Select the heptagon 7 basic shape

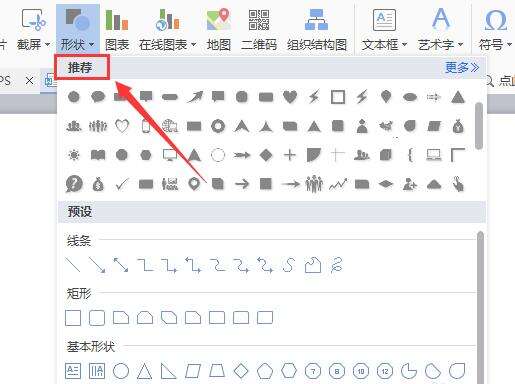tap(313, 371)
